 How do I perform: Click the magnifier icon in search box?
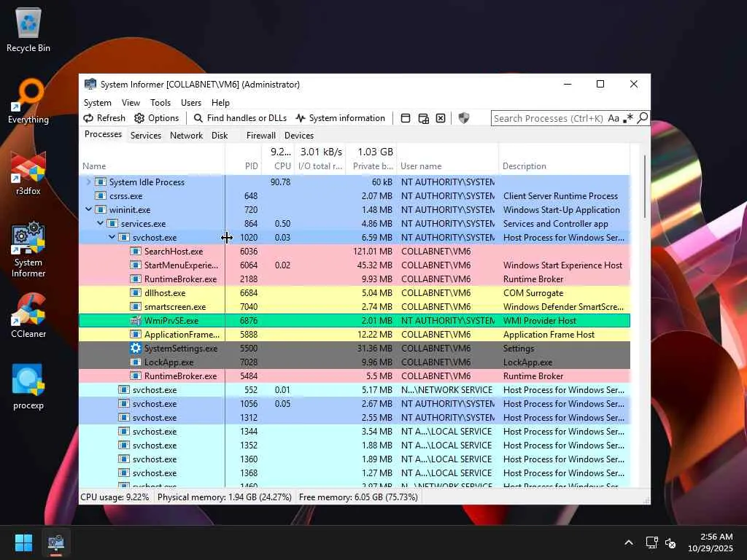(642, 117)
